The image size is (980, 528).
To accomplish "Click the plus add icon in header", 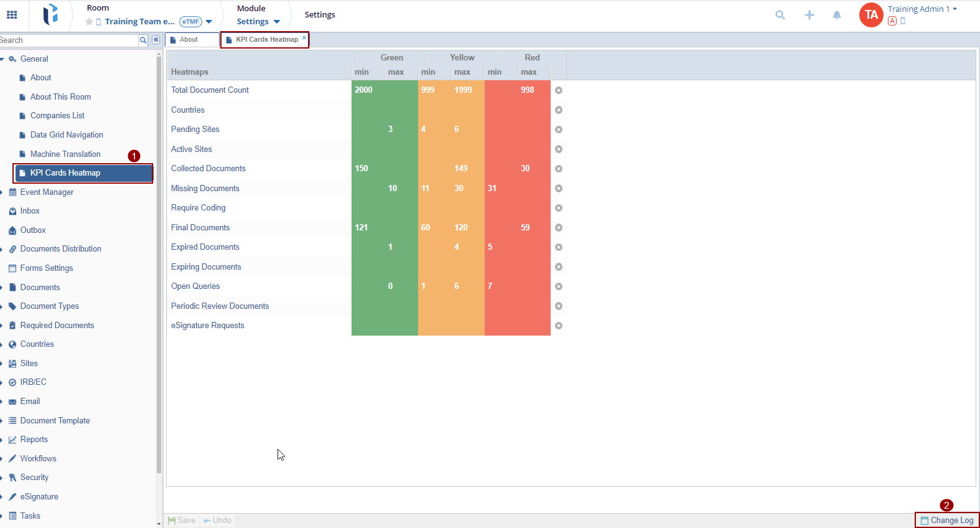I will [x=809, y=15].
